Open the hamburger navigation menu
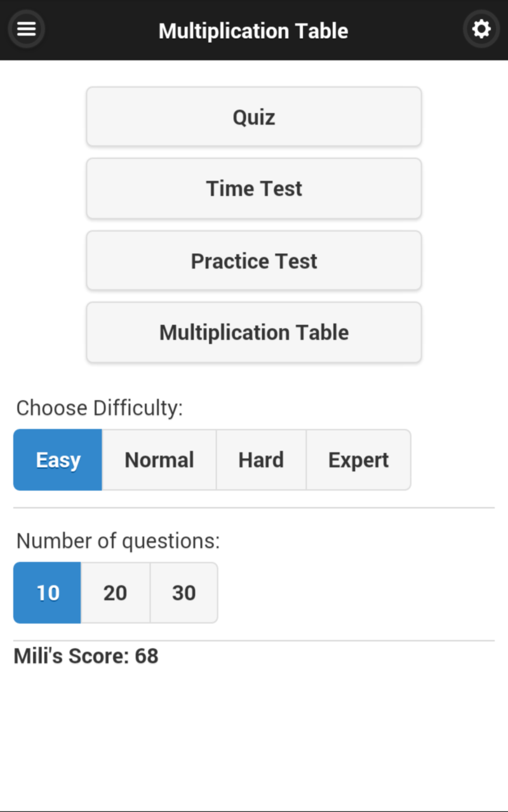The width and height of the screenshot is (508, 812). tap(26, 29)
